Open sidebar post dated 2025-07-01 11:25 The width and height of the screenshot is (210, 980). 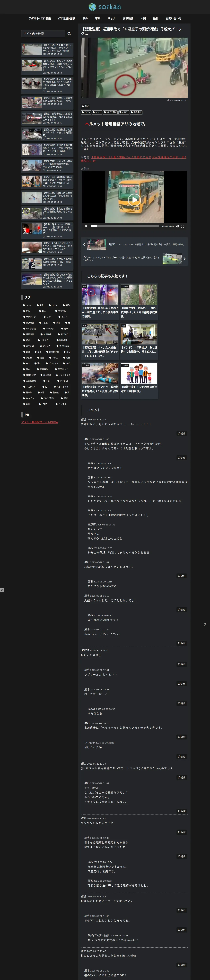click(47, 134)
